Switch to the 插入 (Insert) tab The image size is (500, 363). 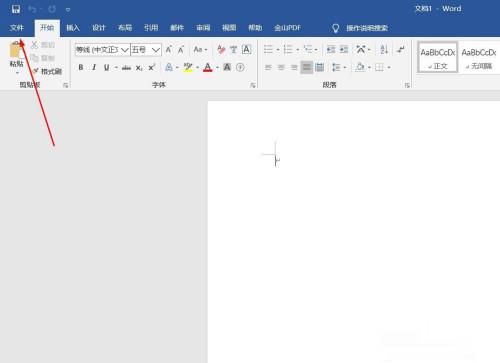click(x=73, y=28)
